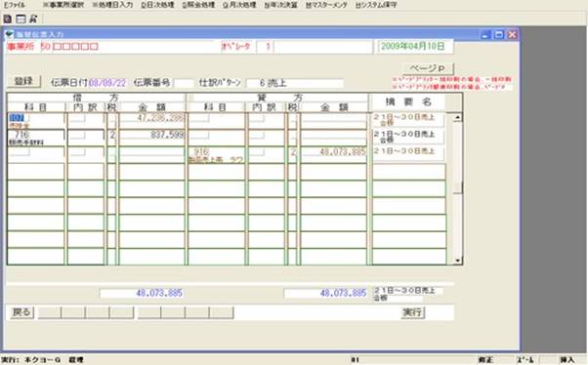Viewport: 588px width, 365px height.
Task: Click the calendar-style toolbar icon
Action: coord(21,19)
